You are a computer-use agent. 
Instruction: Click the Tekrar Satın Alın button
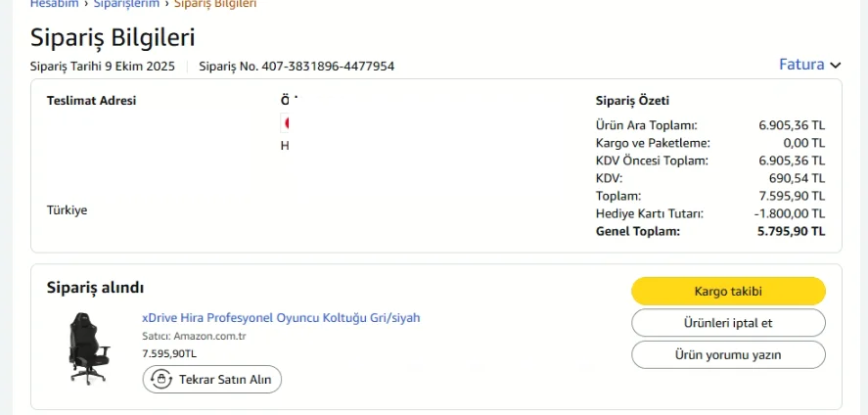[212, 380]
